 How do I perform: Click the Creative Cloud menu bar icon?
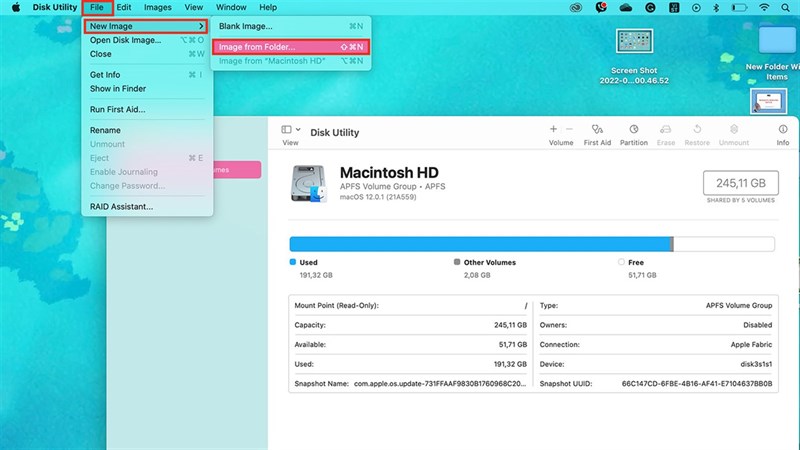click(x=576, y=8)
